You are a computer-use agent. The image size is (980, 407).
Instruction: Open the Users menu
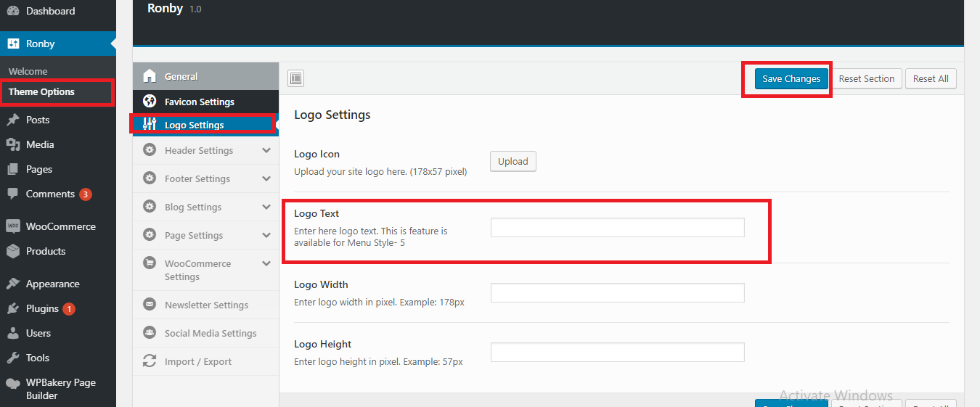[58, 333]
